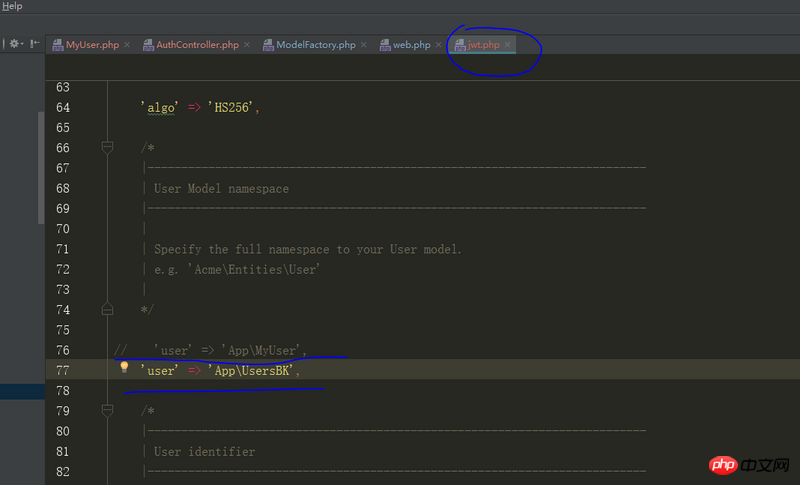Close the MyUser.php tab

click(127, 45)
